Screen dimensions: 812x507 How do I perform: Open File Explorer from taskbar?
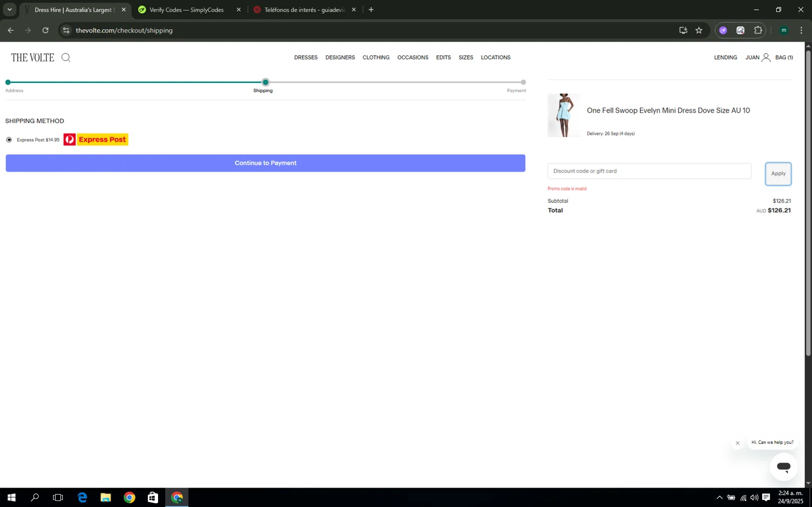click(106, 497)
